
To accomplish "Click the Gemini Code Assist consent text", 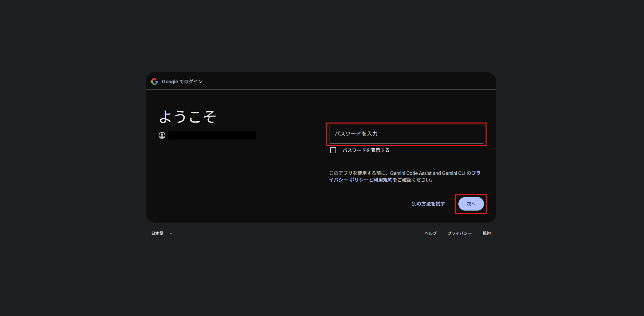I will [x=397, y=173].
